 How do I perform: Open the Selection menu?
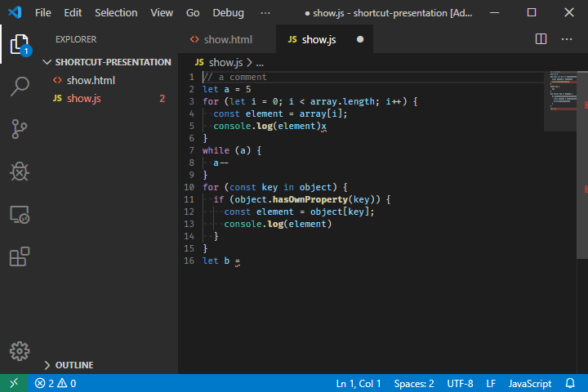116,13
